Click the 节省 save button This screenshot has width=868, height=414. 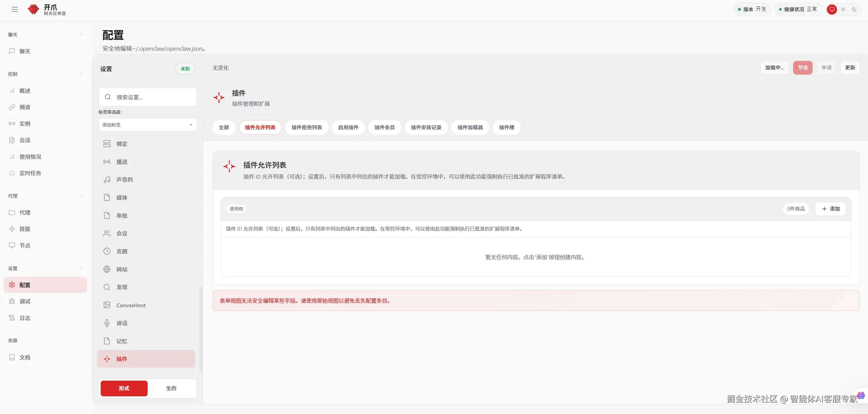coord(803,67)
